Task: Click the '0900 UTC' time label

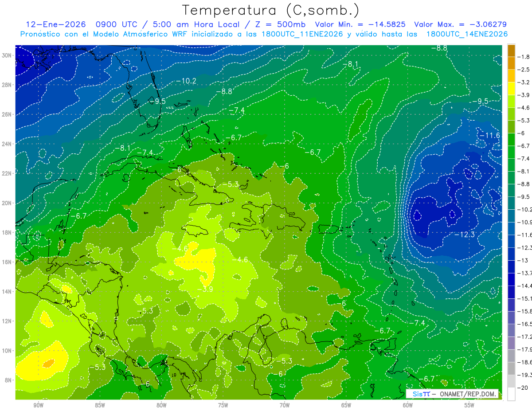Action: click(118, 24)
